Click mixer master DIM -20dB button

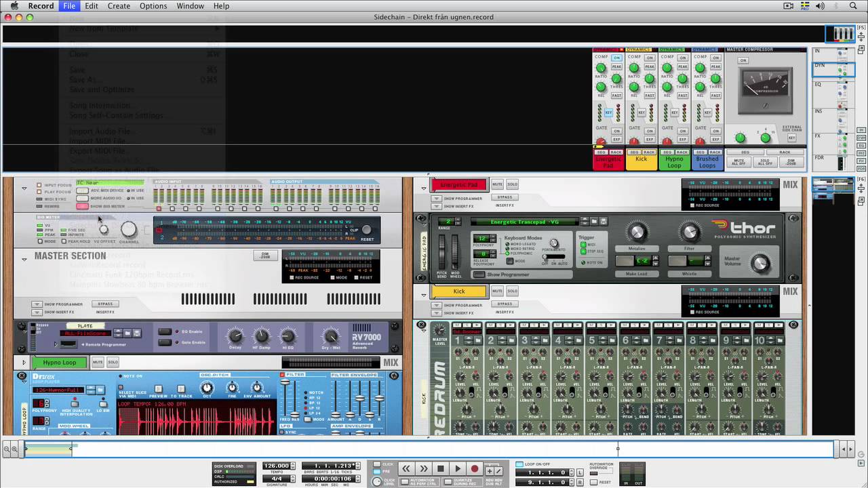[x=792, y=162]
